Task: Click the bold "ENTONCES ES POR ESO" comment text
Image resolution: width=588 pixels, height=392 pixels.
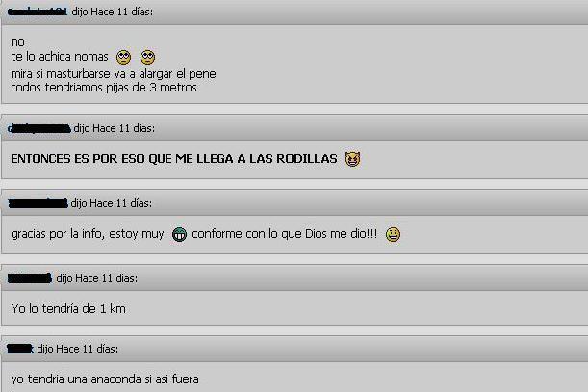Action: [174, 159]
